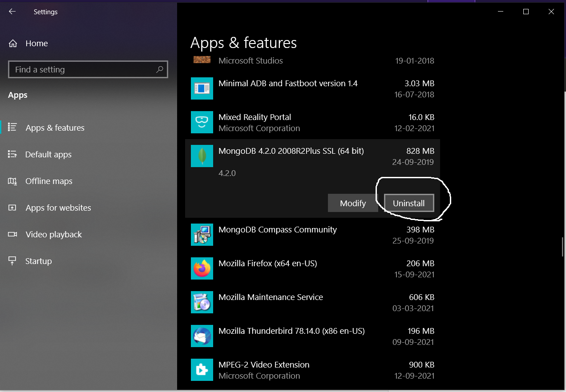Uninstall MongoDB 4.2.0
566x392 pixels.
point(409,203)
